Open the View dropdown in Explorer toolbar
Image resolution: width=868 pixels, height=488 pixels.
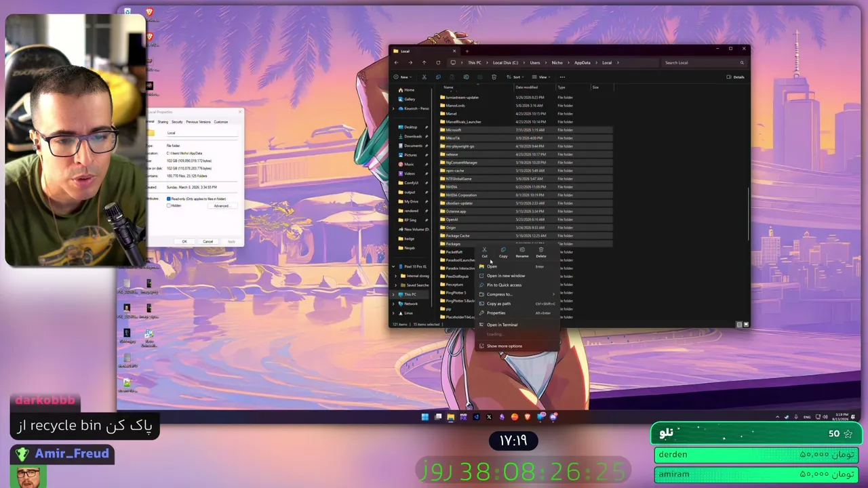[542, 77]
